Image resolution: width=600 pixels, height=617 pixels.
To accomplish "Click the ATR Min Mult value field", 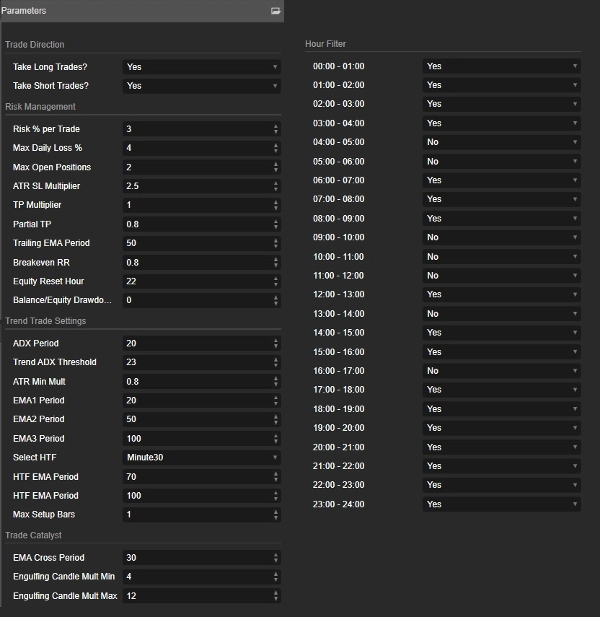I will pos(201,381).
